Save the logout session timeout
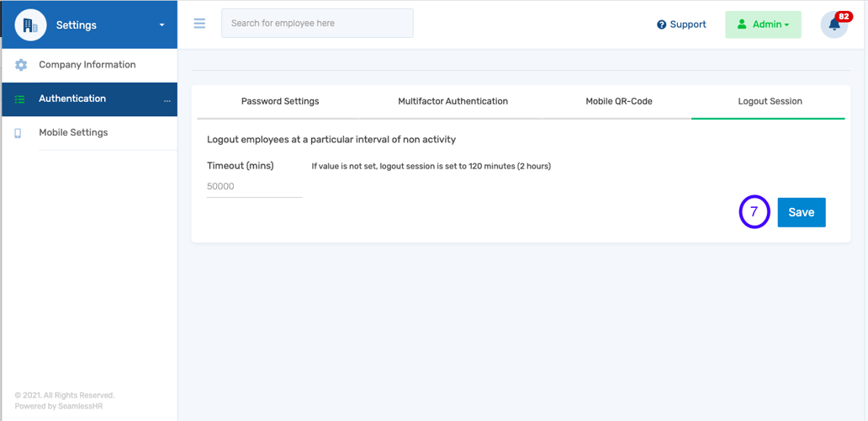868x421 pixels. (801, 212)
